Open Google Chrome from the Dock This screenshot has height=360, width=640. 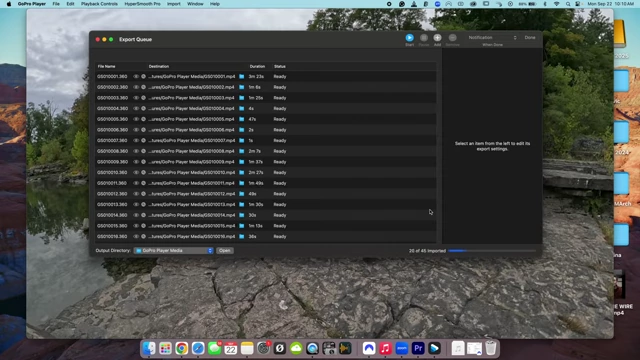click(x=182, y=348)
